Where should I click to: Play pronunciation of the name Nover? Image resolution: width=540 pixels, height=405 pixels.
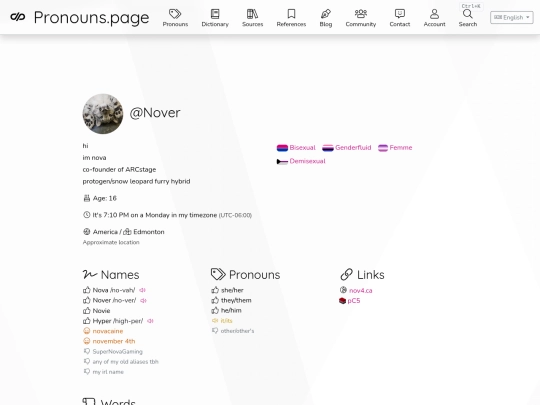tap(143, 301)
